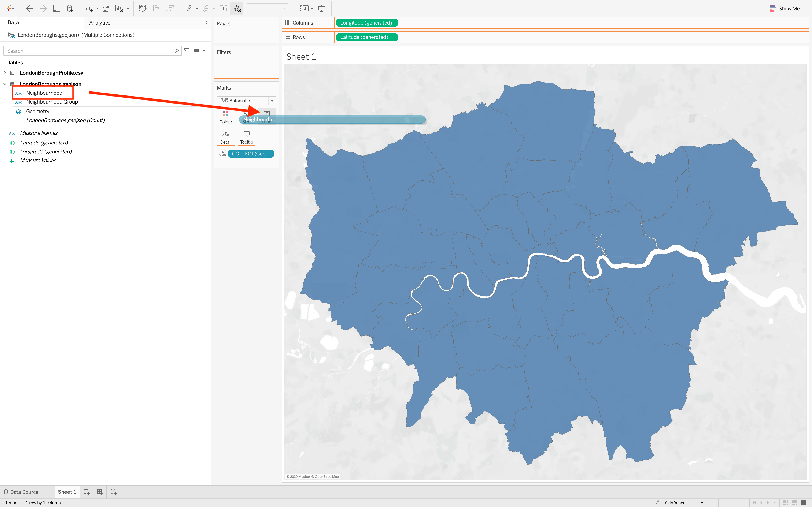Click the Swap Rows and Columns icon
812x507 pixels.
tap(143, 8)
